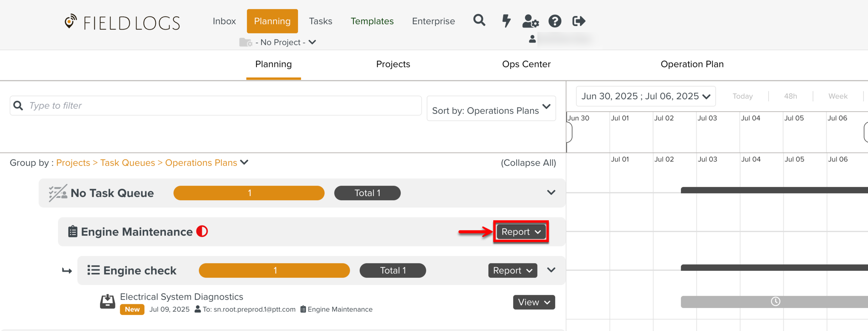Click the FieldLogs logo
The image size is (868, 331).
pos(122,23)
